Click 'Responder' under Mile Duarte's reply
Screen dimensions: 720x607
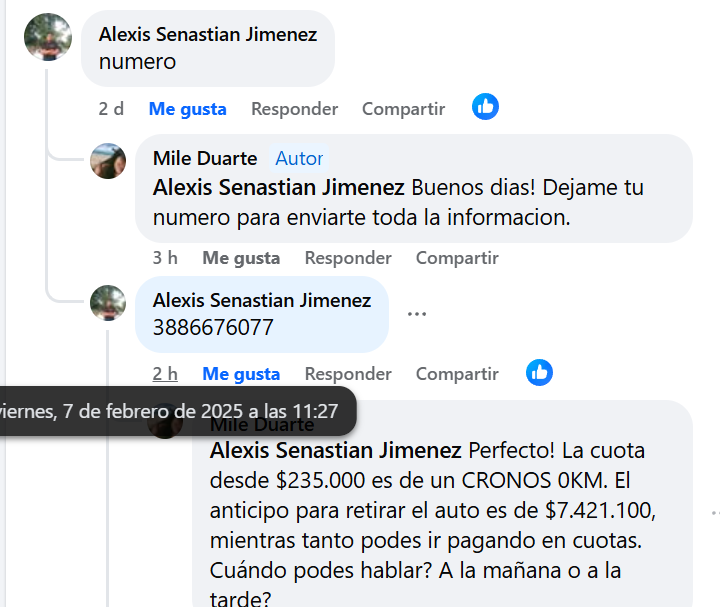[x=348, y=258]
